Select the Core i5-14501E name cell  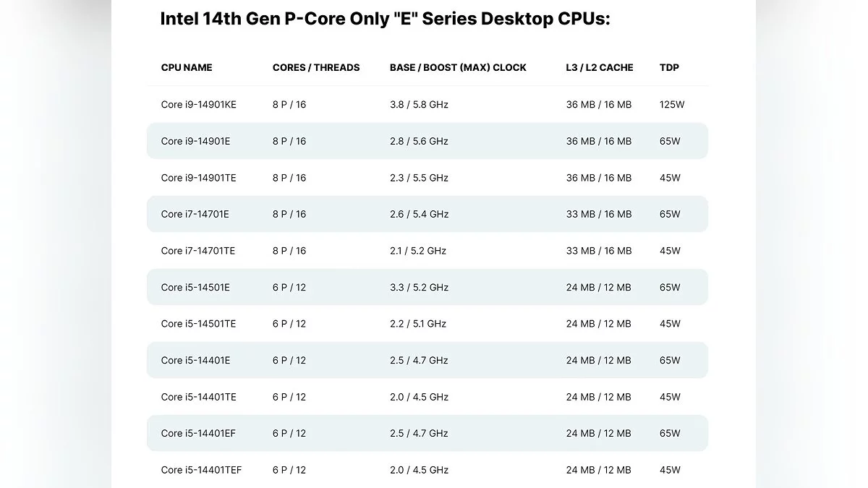tap(195, 287)
